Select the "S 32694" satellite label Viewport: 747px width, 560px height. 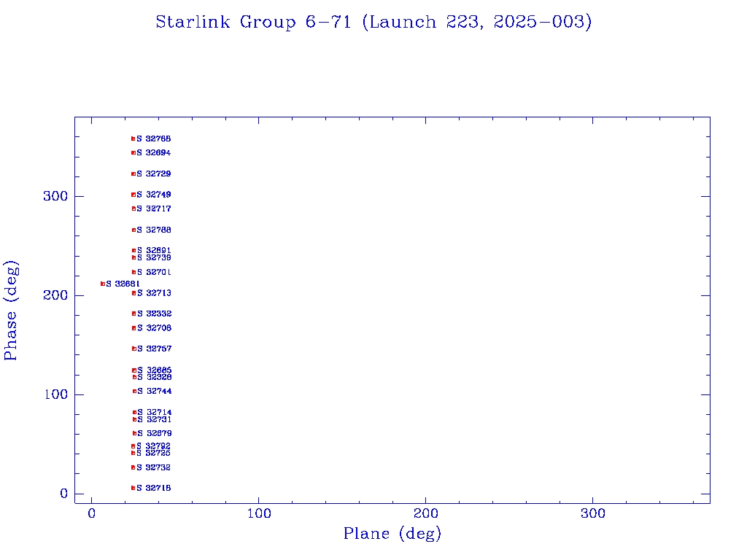coord(153,153)
